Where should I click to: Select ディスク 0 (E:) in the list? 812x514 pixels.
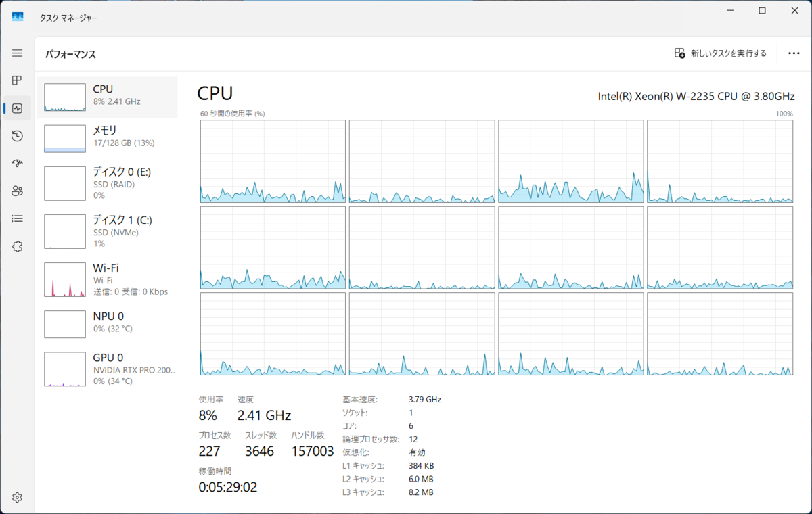pyautogui.click(x=108, y=183)
